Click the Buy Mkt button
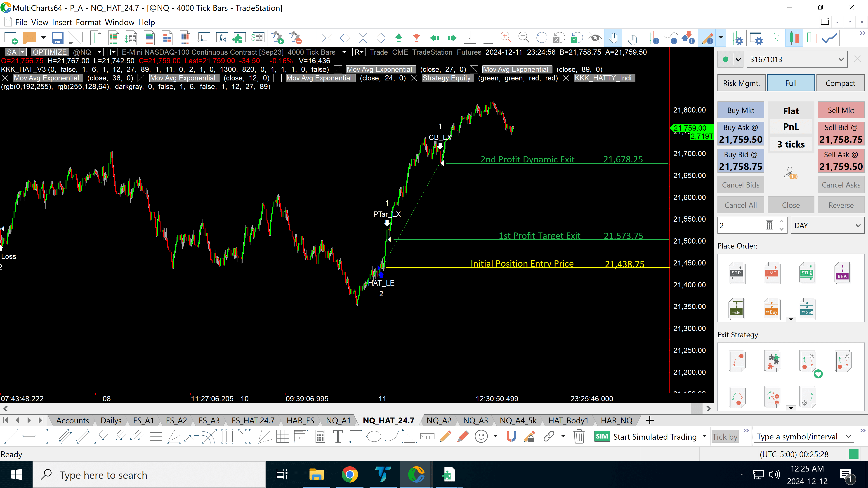868x488 pixels. [741, 110]
